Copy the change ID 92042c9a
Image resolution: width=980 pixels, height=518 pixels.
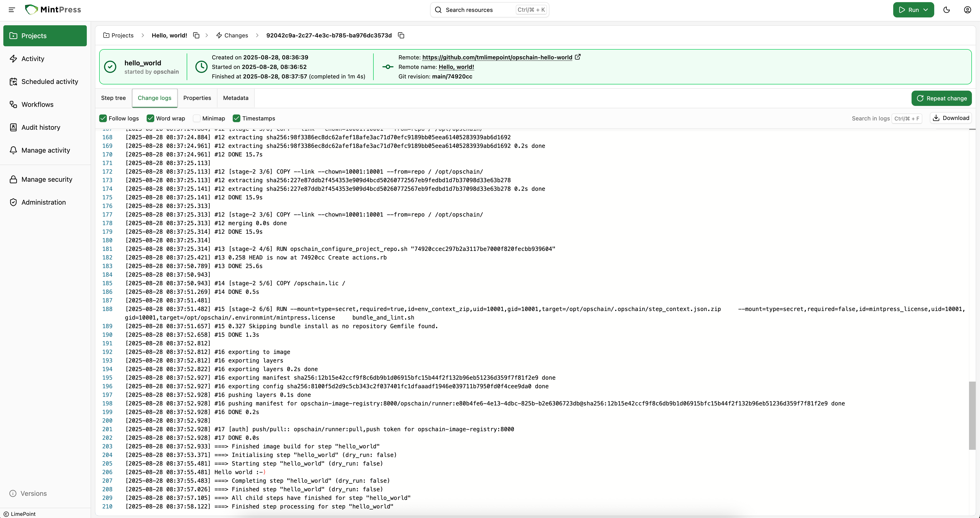(401, 35)
